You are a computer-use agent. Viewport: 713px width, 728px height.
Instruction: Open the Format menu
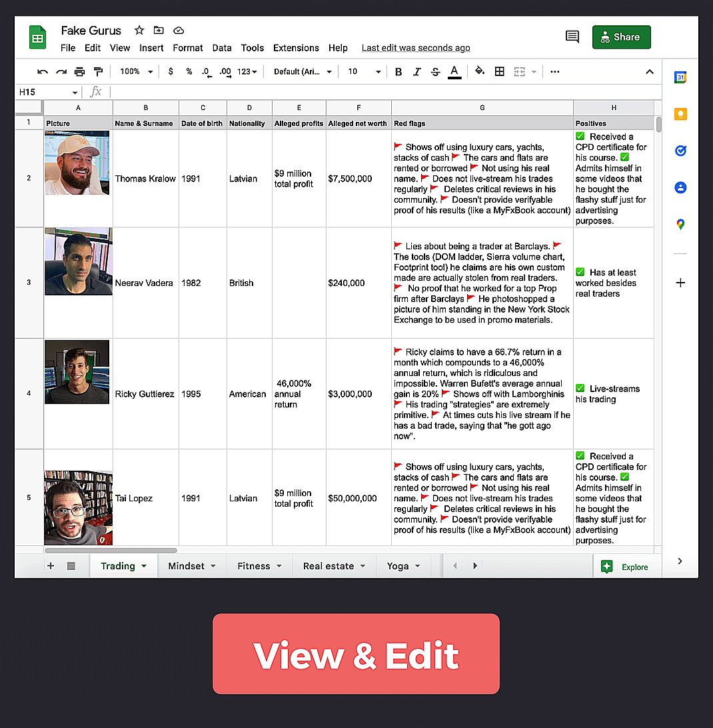tap(187, 48)
